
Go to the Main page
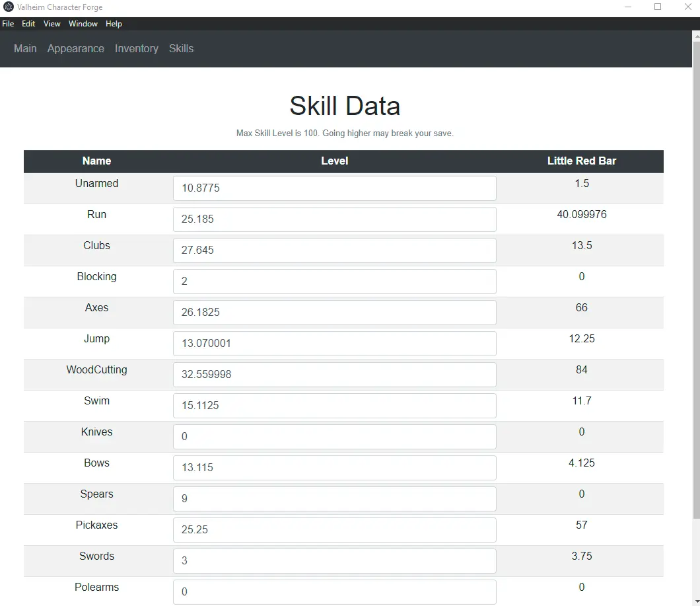(x=25, y=48)
